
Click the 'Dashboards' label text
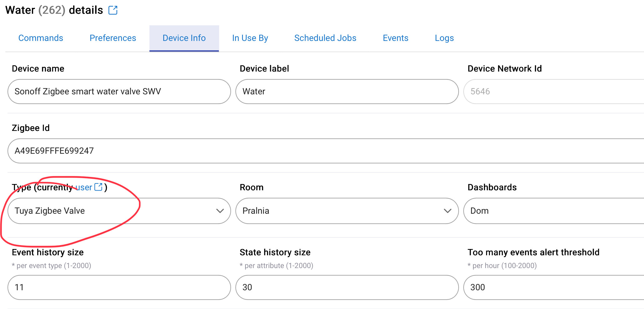click(x=492, y=187)
